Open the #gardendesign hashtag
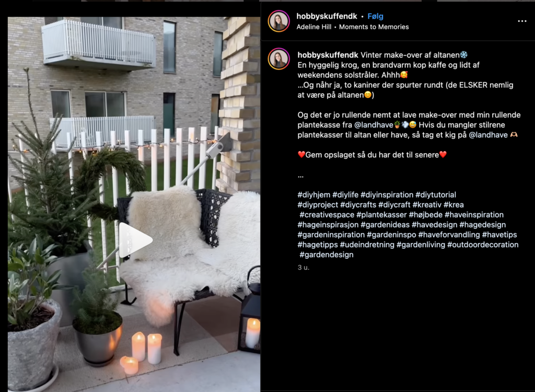The height and width of the screenshot is (392, 535). pos(326,255)
